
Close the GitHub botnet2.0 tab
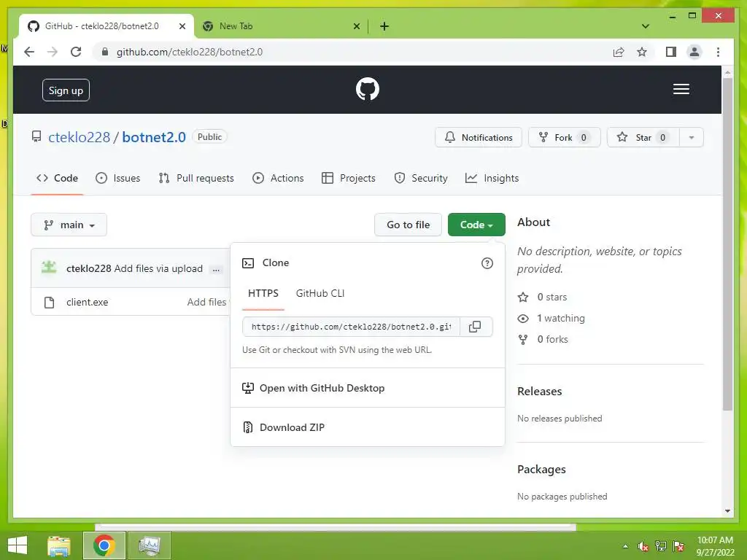click(182, 26)
